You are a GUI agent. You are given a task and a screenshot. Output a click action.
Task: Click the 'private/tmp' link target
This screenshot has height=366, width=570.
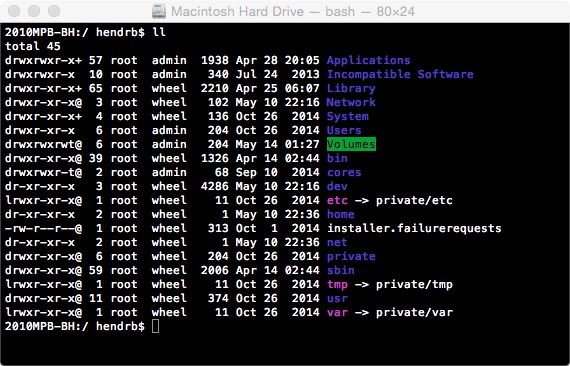coord(414,284)
